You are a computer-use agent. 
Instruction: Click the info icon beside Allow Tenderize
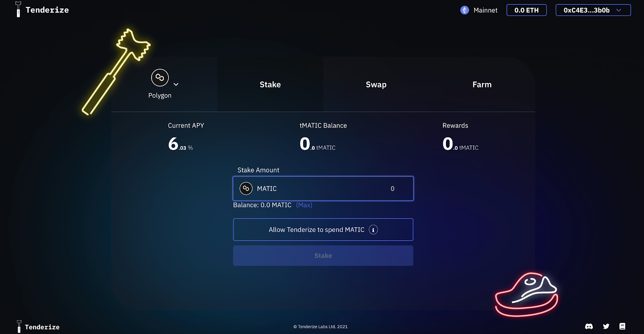click(373, 230)
